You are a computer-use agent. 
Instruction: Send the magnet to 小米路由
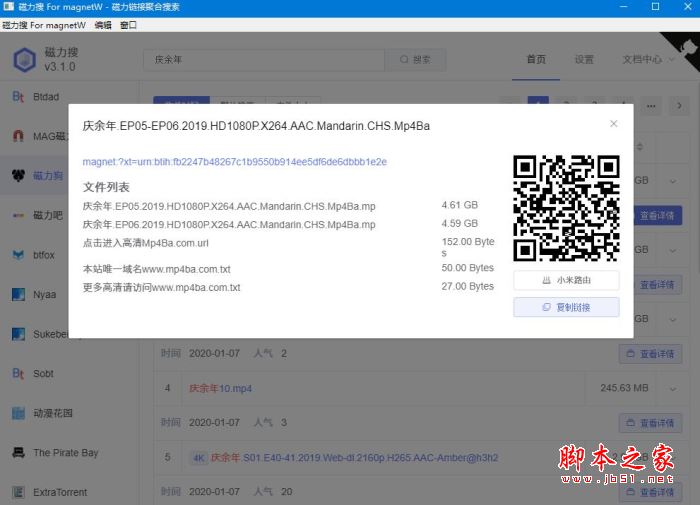(566, 280)
